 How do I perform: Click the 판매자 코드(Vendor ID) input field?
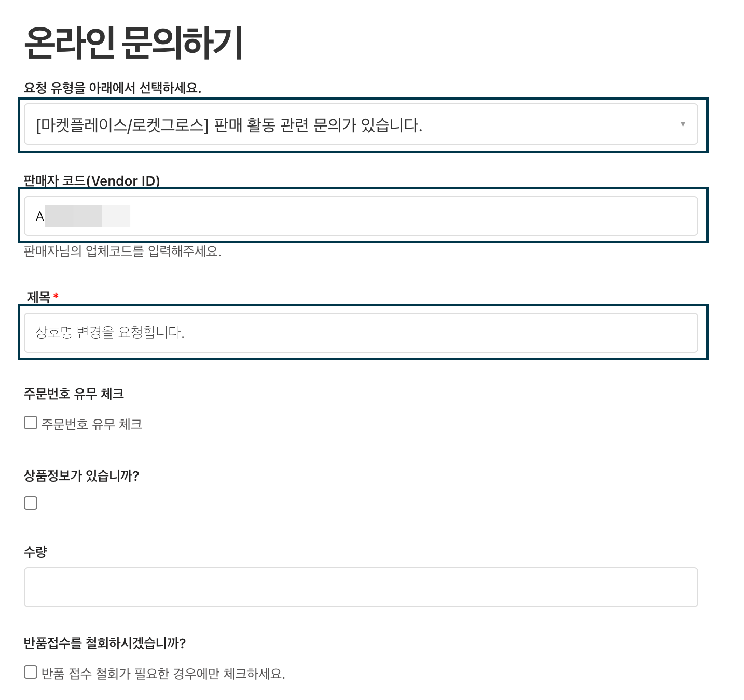(362, 216)
